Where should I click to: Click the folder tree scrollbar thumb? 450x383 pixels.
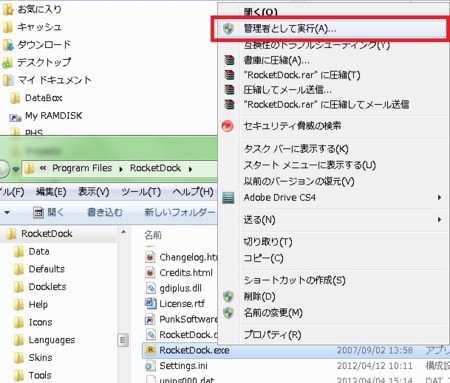point(123,340)
